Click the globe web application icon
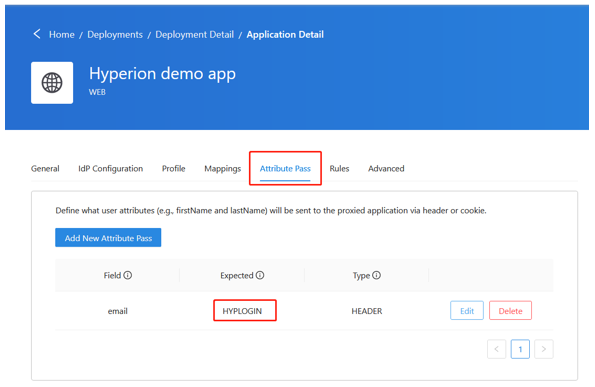 pyautogui.click(x=52, y=83)
